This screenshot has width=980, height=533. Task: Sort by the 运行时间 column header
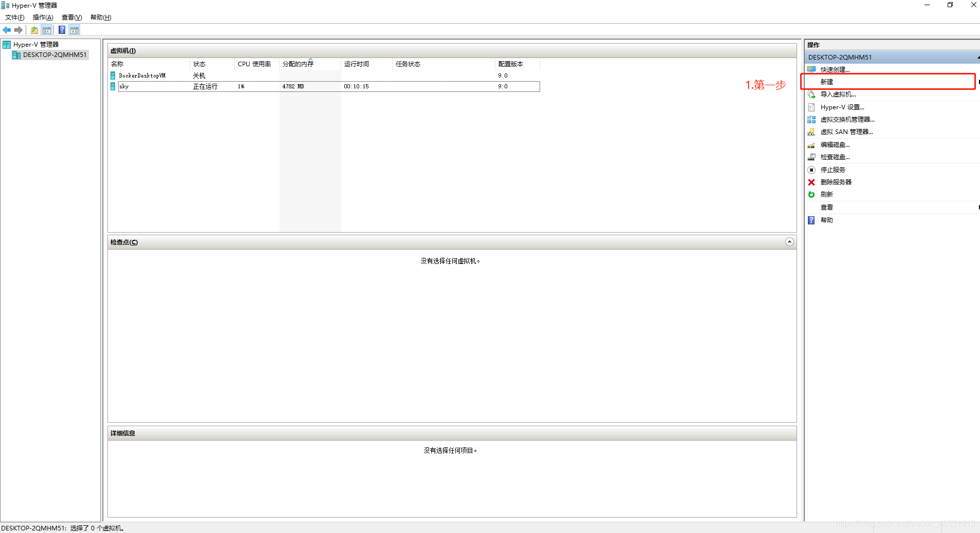click(x=367, y=64)
